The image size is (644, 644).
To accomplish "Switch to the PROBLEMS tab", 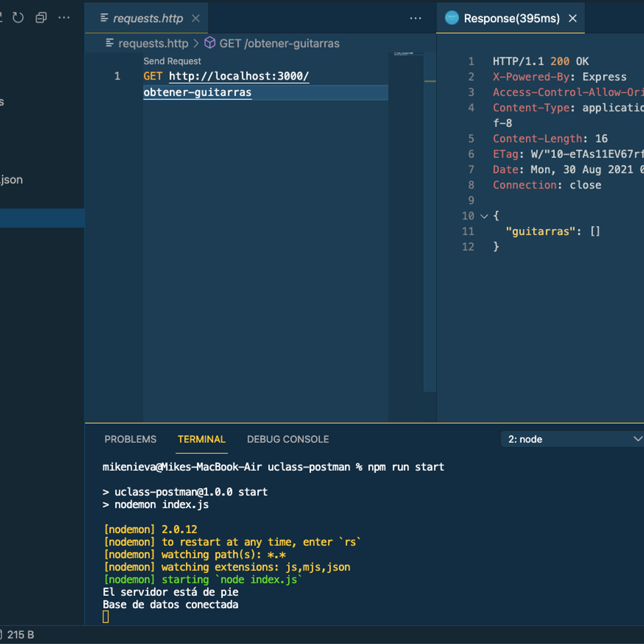I will [x=130, y=439].
